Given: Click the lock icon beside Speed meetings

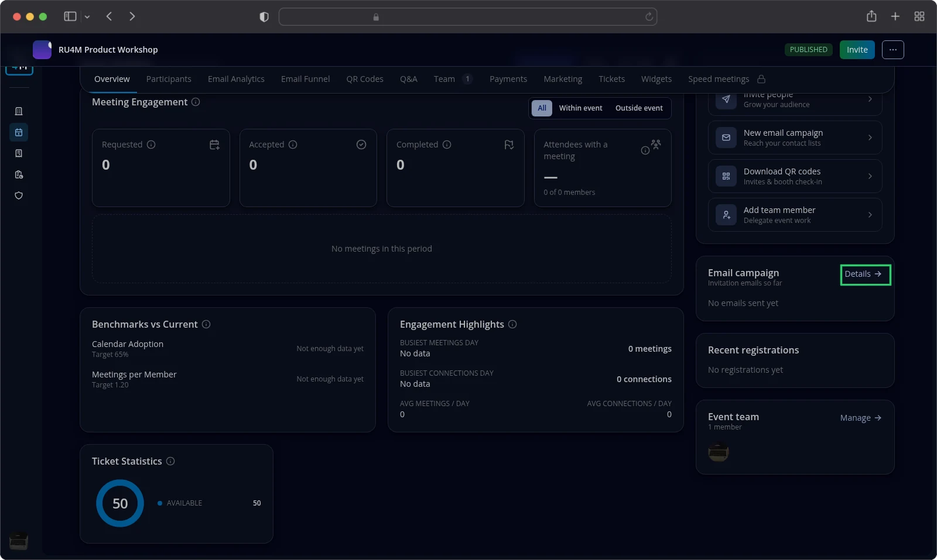Looking at the screenshot, I should click(761, 79).
